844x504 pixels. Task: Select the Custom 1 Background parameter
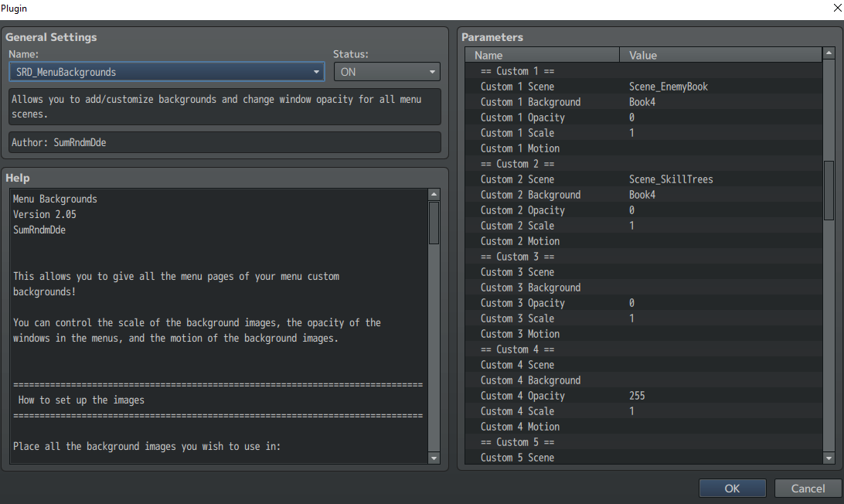tap(644, 102)
